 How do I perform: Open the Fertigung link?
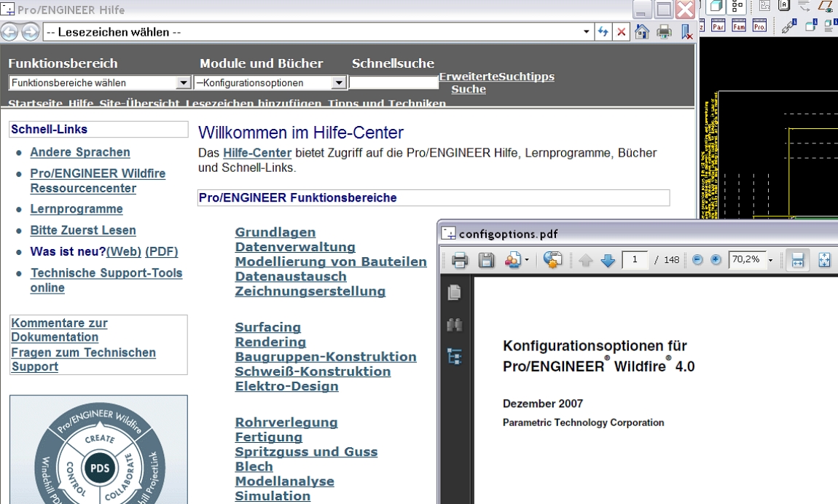click(268, 437)
